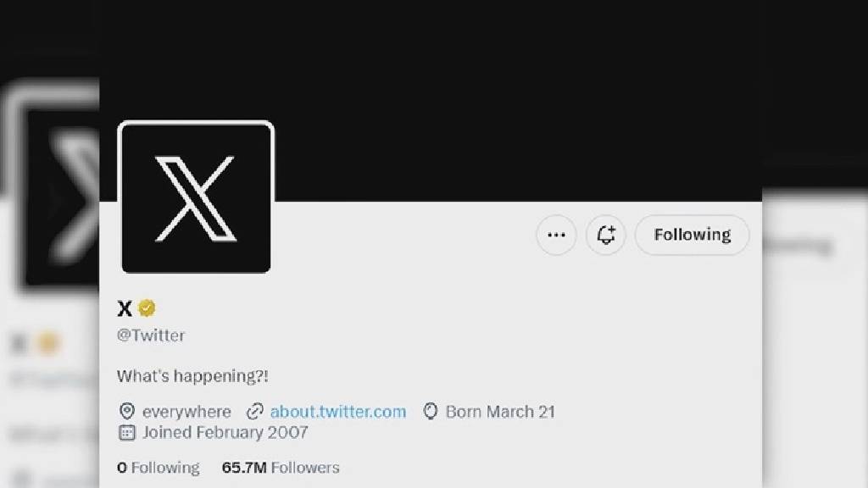Open the more options ellipsis menu
Screen dimensions: 868x488
(556, 235)
